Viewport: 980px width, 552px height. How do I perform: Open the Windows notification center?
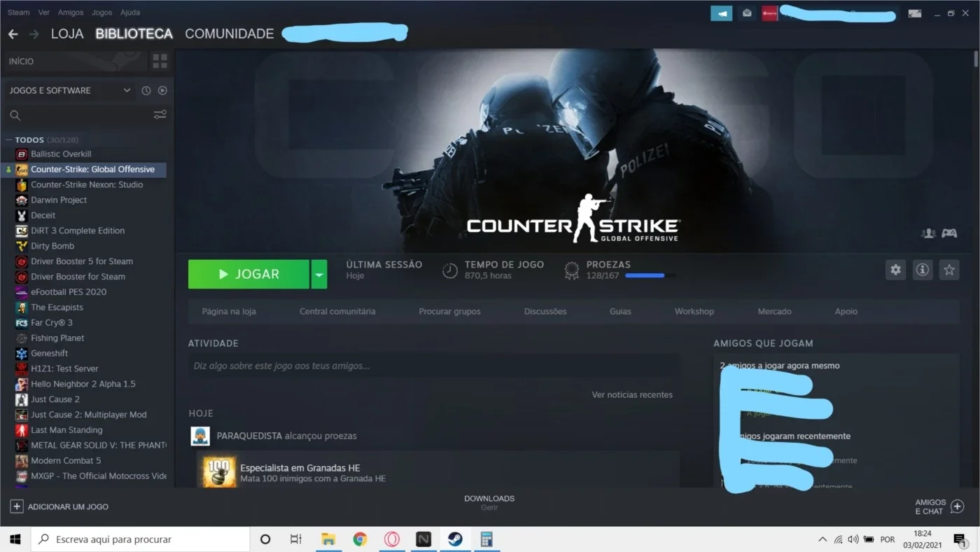click(960, 539)
